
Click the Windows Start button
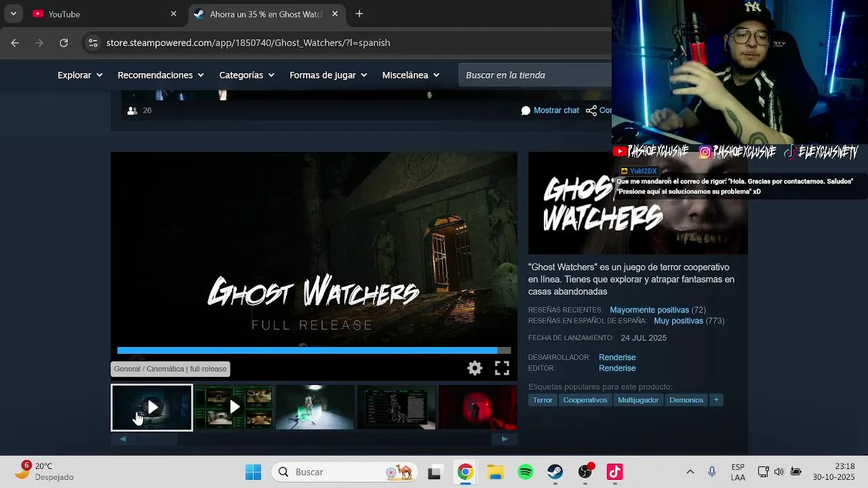(254, 472)
